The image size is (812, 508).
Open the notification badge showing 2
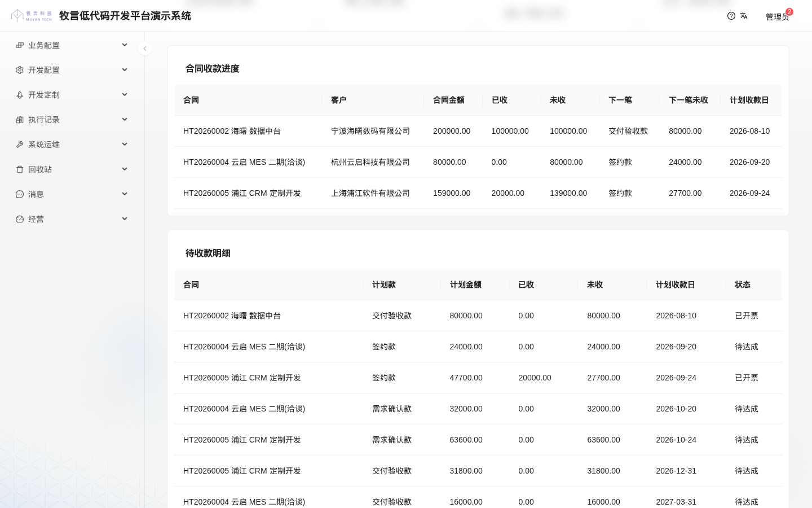[789, 12]
